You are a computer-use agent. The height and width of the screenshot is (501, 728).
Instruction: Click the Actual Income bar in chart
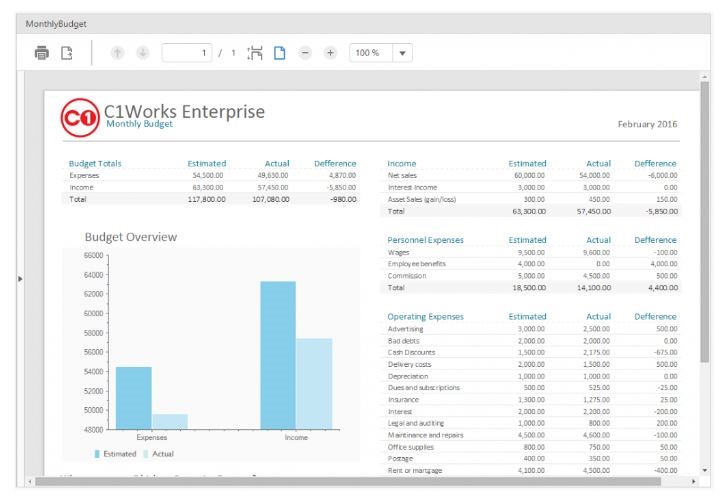tap(314, 384)
